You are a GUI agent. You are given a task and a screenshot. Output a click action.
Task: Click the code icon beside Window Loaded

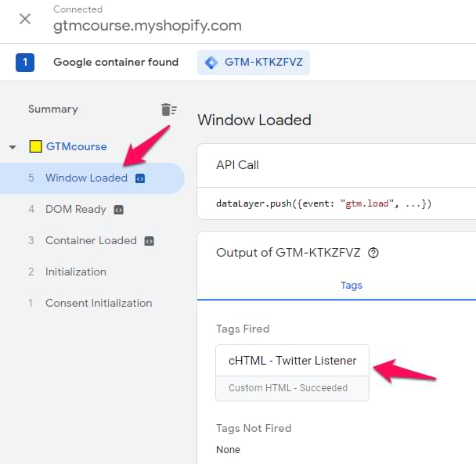point(139,178)
